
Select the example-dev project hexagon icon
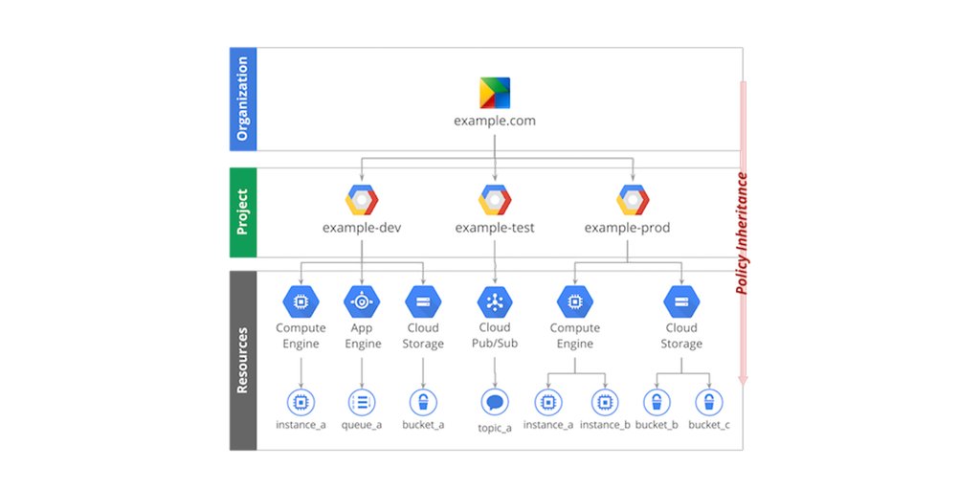pyautogui.click(x=362, y=200)
